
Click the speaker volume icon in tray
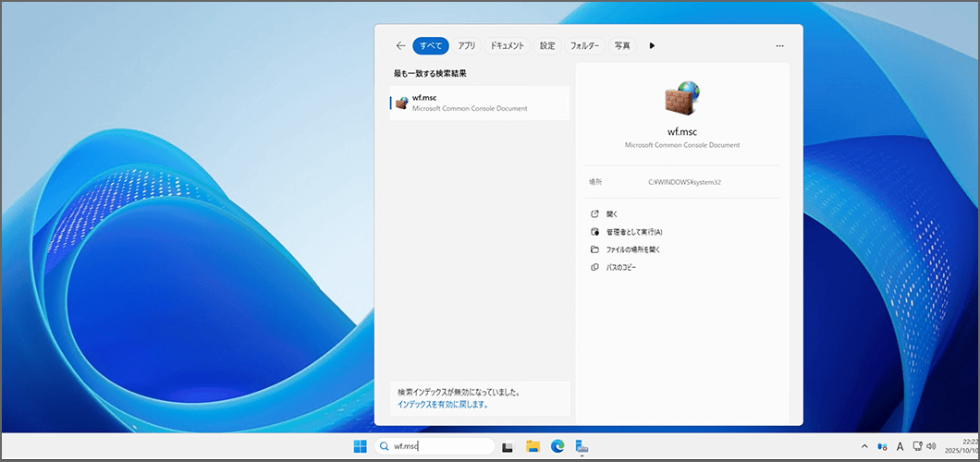click(x=931, y=446)
